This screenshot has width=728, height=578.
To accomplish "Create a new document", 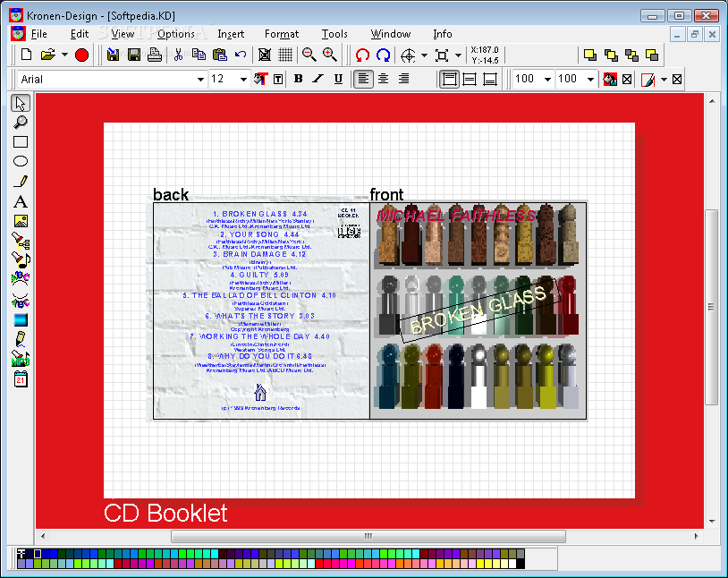I will coord(27,55).
